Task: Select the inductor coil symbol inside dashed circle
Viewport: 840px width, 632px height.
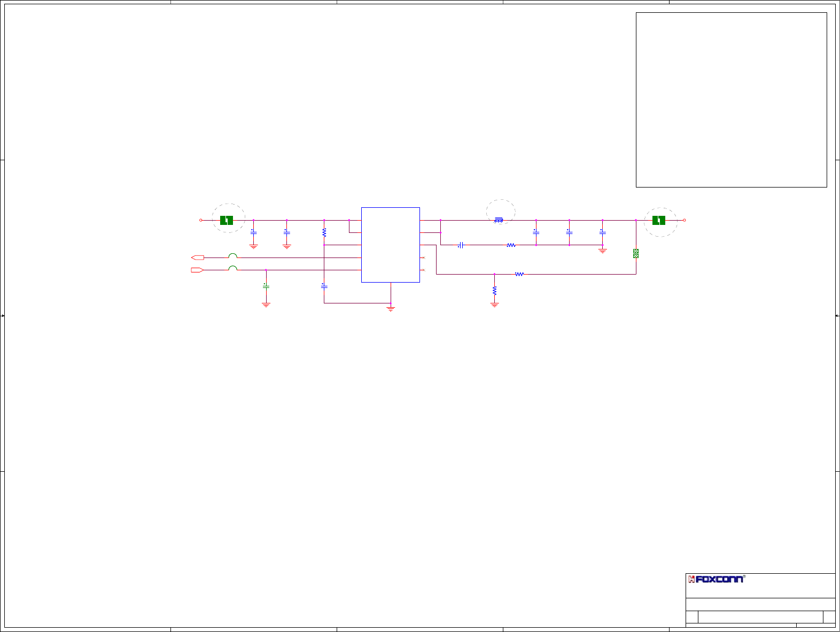Action: [499, 220]
